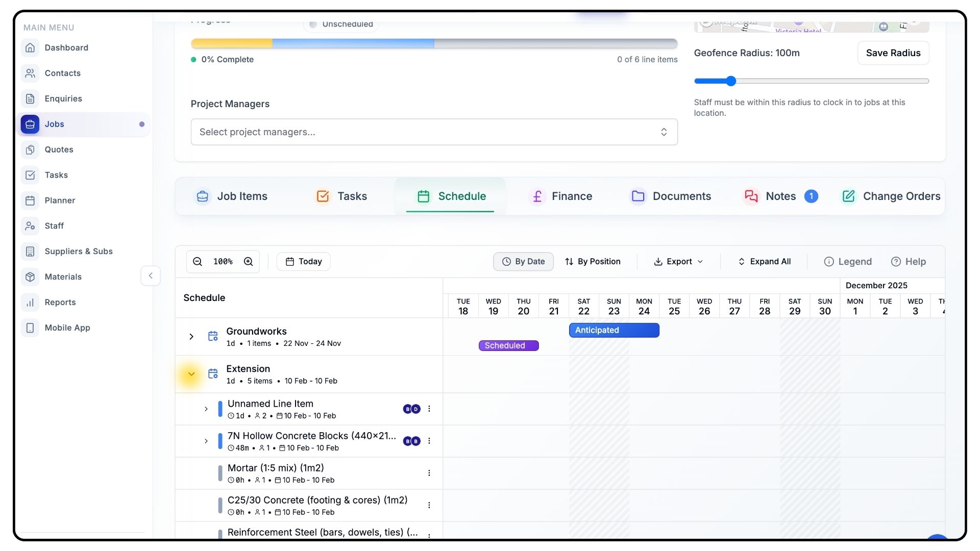Screen dimensions: 980x551
Task: Open the Materials cube icon in sidebar
Action: [x=30, y=277]
